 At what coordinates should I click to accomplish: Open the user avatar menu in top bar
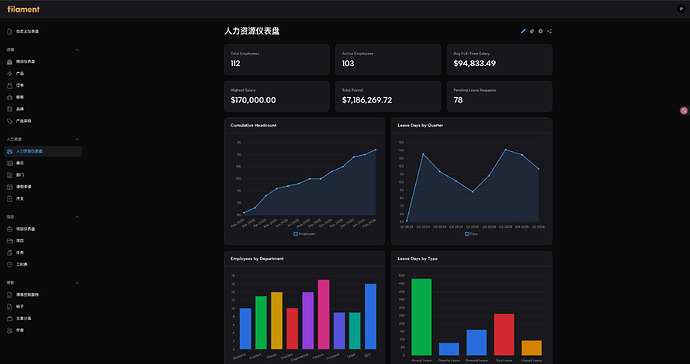point(681,9)
